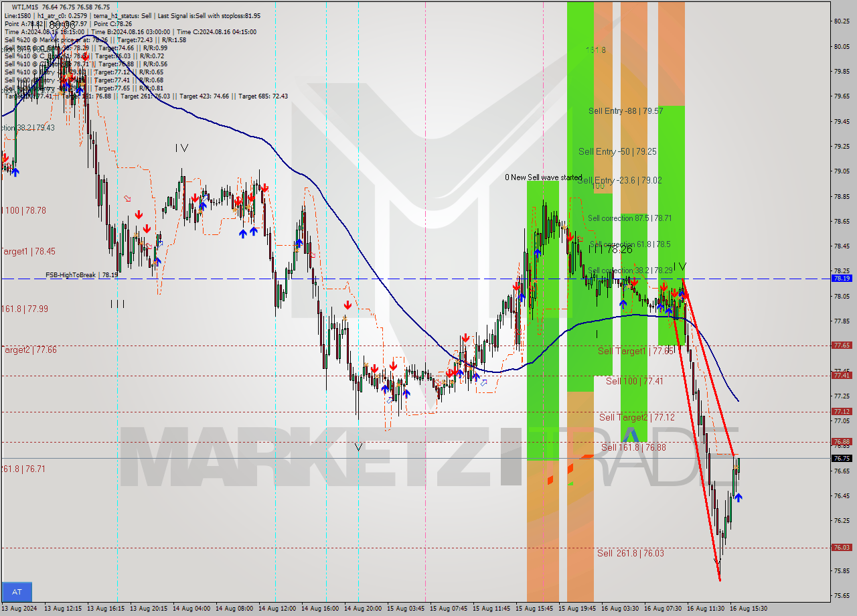Select the 'Sell 261.8 | 76.03' label

[631, 553]
